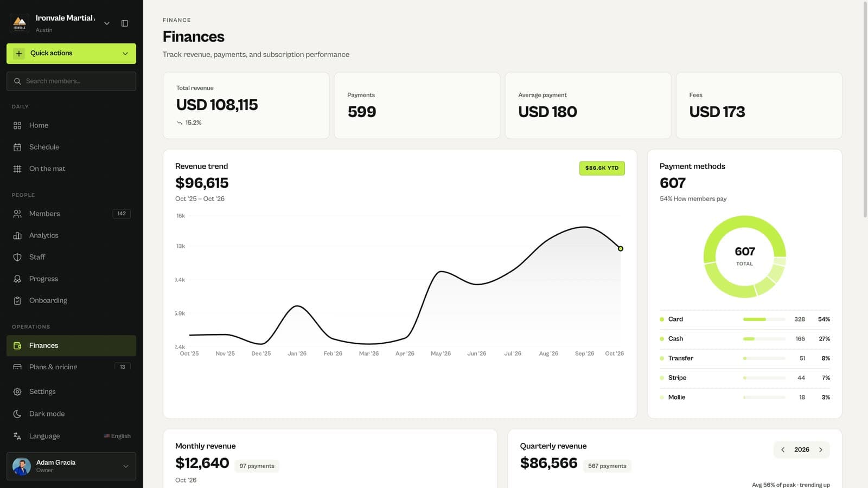The height and width of the screenshot is (488, 868).
Task: Collapse the sidebar panel icon
Action: [125, 23]
